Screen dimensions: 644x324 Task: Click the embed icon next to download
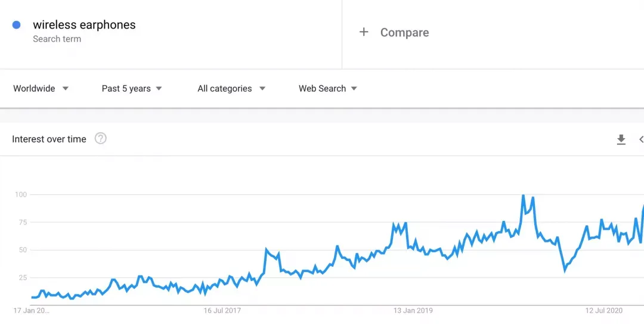[x=641, y=139]
